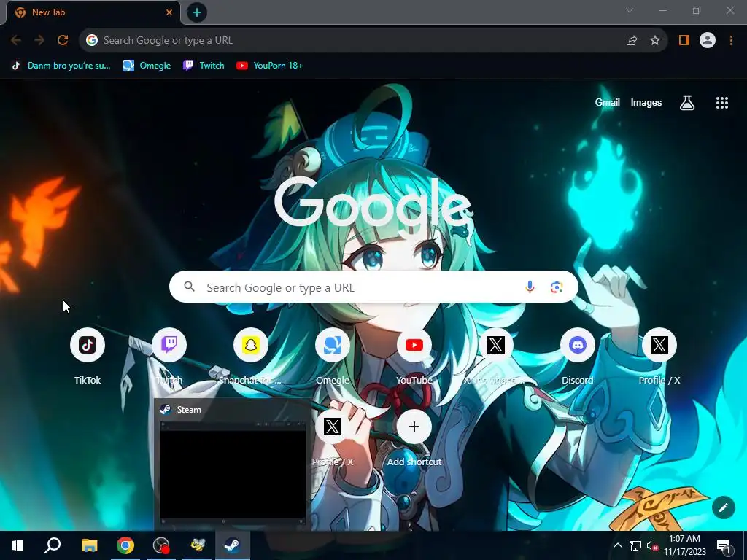Open the Chrome three-dot menu
This screenshot has width=747, height=560.
[731, 41]
